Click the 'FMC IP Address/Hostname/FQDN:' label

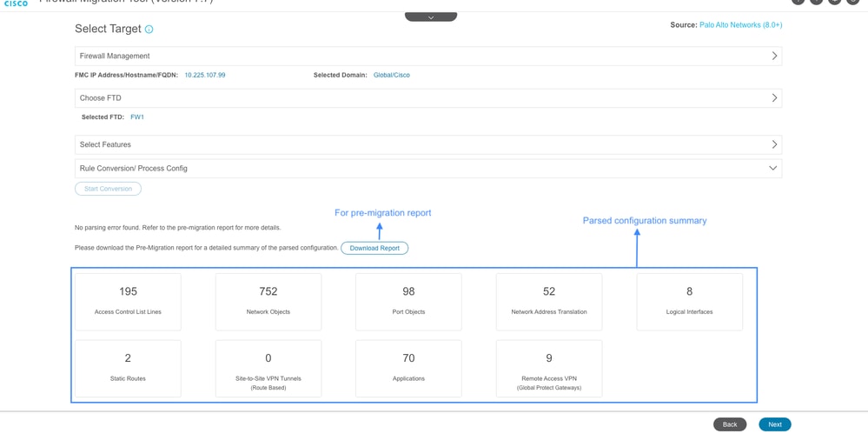126,76
